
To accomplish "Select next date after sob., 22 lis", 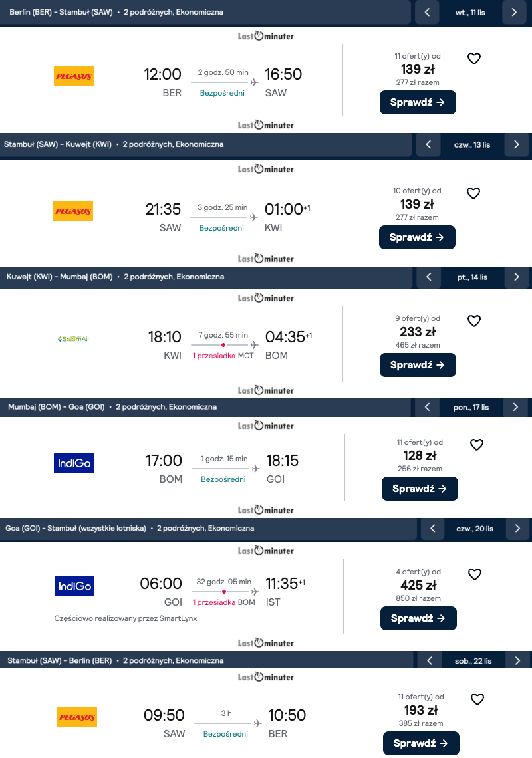I will coord(517,661).
